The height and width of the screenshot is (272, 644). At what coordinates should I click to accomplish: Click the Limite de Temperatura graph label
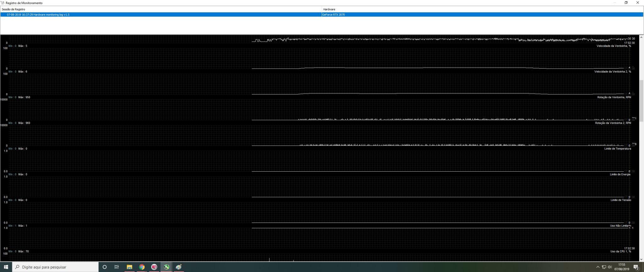pyautogui.click(x=618, y=149)
